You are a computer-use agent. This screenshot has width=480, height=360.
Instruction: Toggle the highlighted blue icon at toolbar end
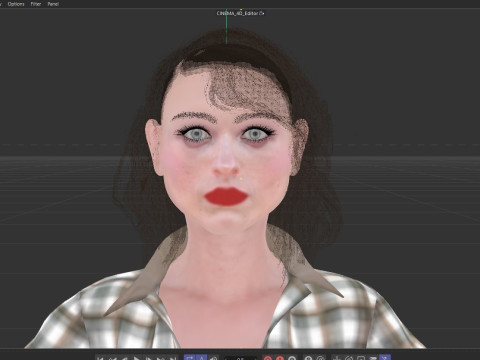(385, 358)
